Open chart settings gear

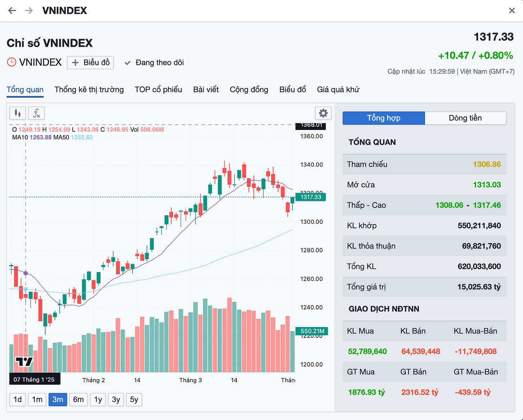[x=323, y=113]
